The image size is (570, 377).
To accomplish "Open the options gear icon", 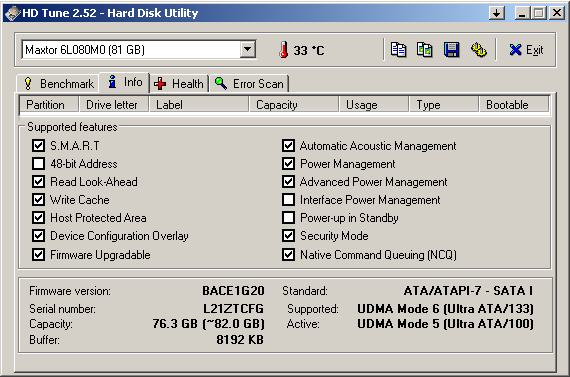I will pyautogui.click(x=479, y=50).
